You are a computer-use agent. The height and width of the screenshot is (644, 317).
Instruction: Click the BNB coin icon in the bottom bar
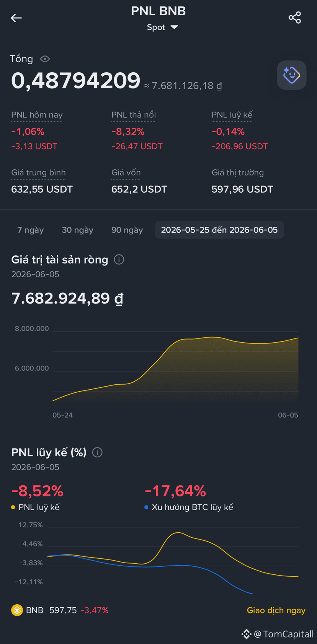(17, 610)
